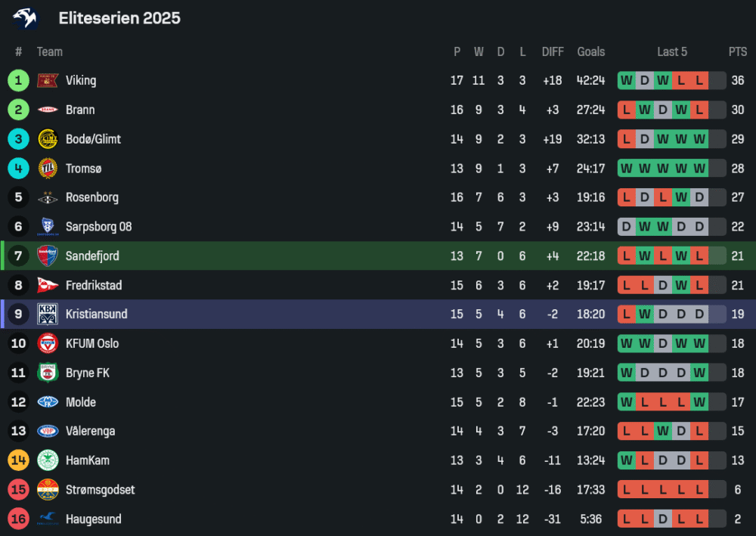
Task: Click Viking's most recent loss form box
Action: (699, 80)
